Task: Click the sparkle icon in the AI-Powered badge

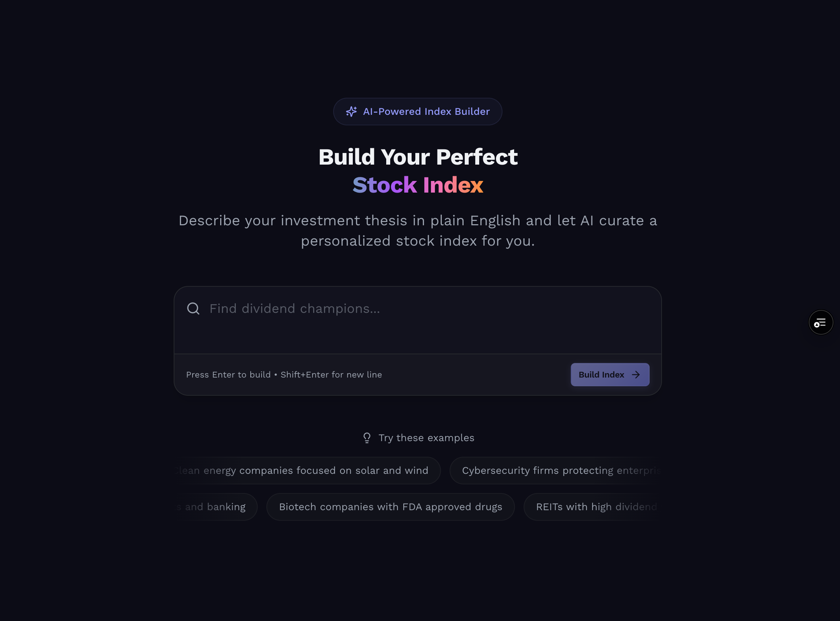Action: pos(351,112)
